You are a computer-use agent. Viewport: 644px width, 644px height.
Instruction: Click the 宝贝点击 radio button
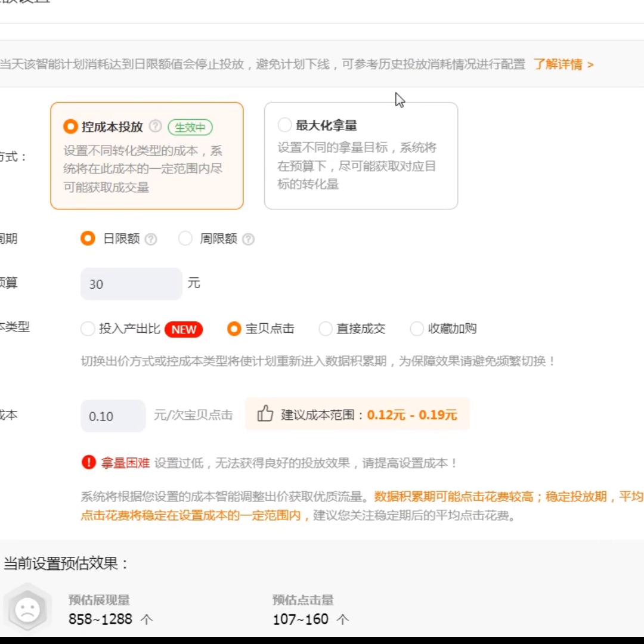(234, 329)
